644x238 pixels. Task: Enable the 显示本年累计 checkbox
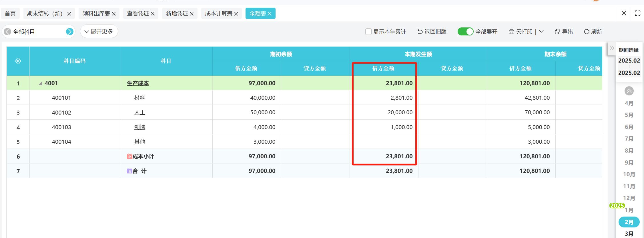click(x=368, y=32)
